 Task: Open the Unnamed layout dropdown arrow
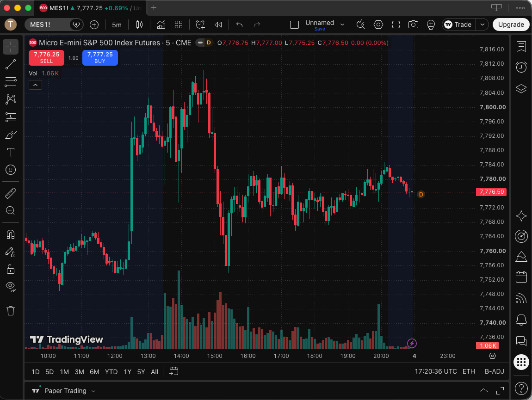click(342, 25)
